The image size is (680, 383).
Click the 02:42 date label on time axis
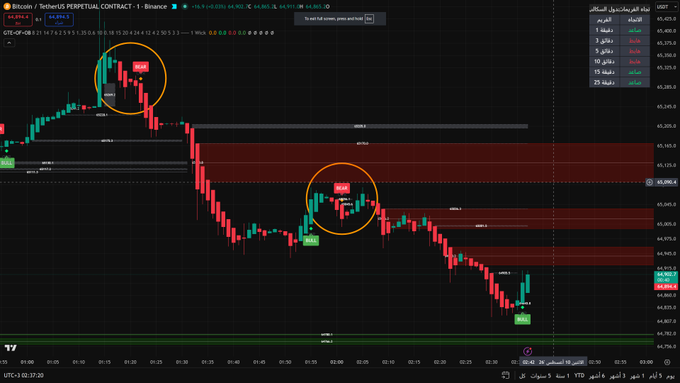(554, 362)
